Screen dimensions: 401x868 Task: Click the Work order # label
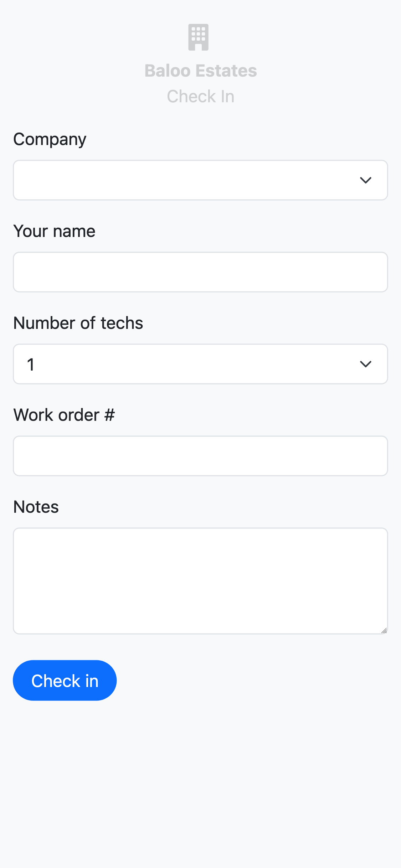click(x=64, y=415)
